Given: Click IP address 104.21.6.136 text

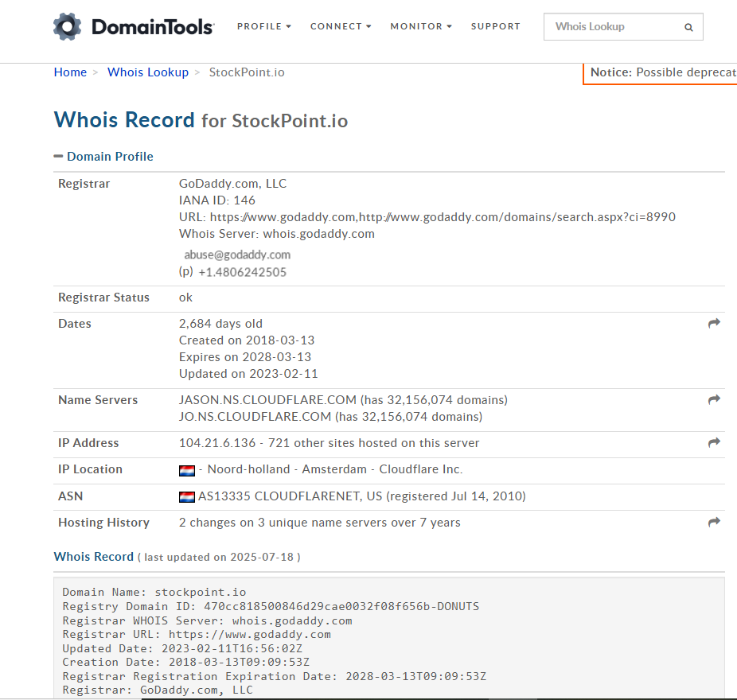Looking at the screenshot, I should pyautogui.click(x=217, y=443).
